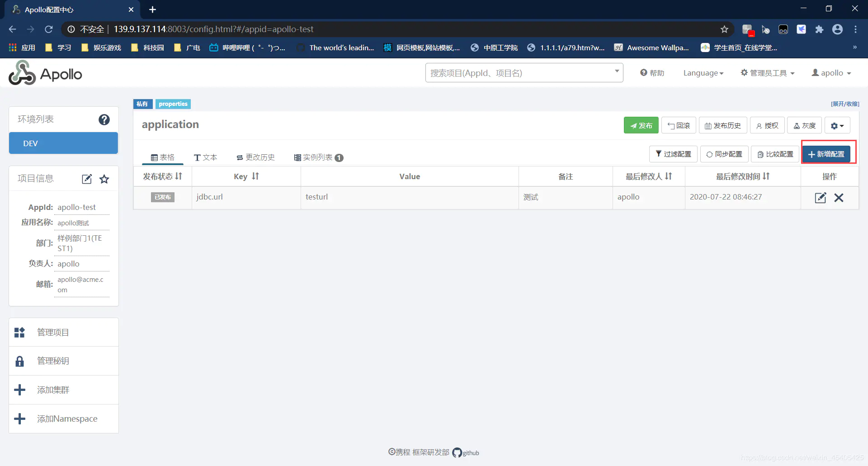Open the browser extensions puzzle icon

click(x=819, y=29)
